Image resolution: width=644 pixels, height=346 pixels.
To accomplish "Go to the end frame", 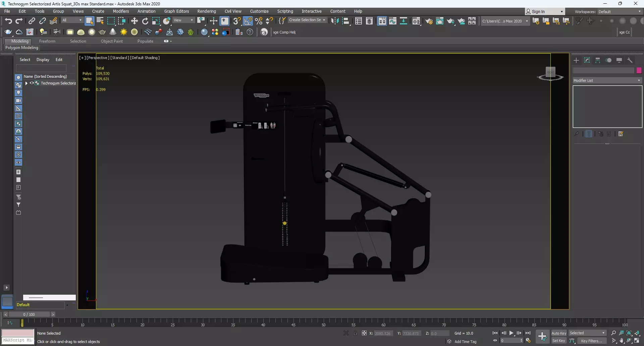I will point(528,333).
